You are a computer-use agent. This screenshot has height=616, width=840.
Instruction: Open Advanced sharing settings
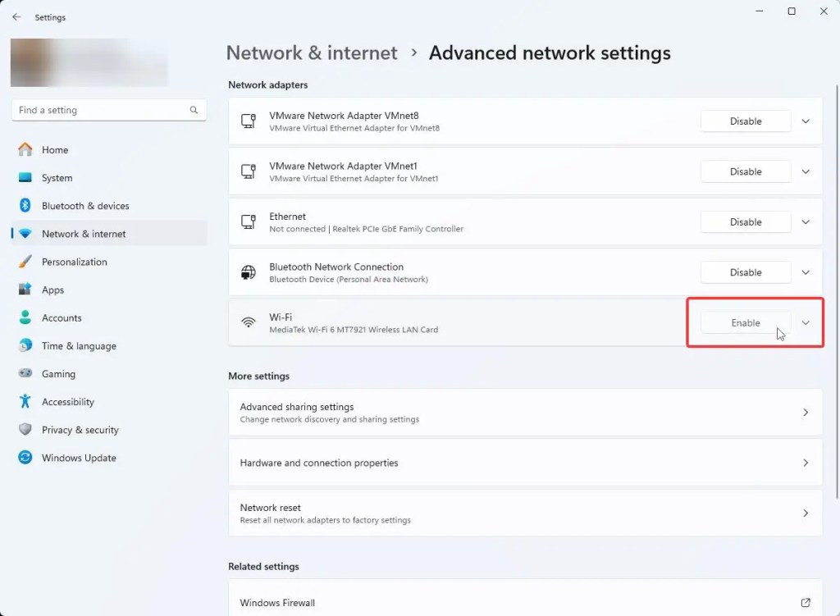[525, 413]
